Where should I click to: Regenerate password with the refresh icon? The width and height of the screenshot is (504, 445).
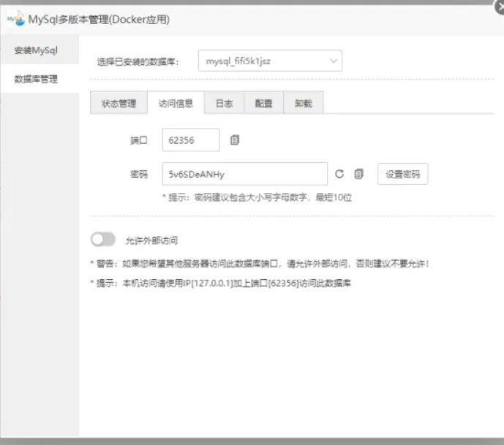point(339,174)
